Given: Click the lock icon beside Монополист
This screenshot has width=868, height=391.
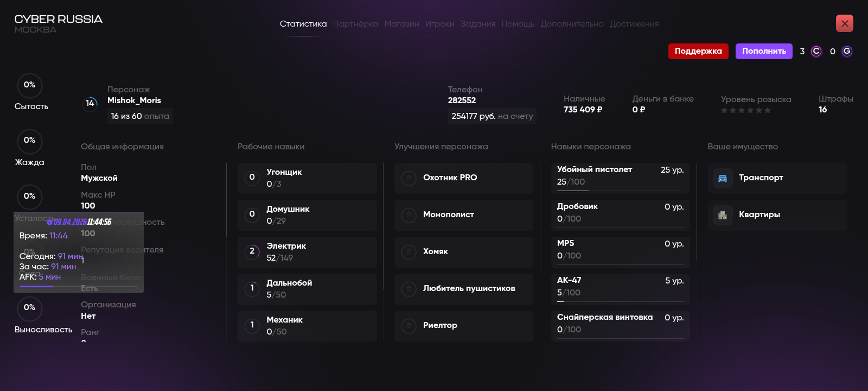Looking at the screenshot, I should tap(409, 215).
